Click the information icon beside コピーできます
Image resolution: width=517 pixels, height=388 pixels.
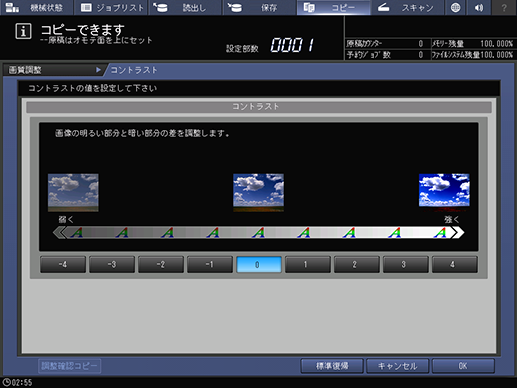point(23,32)
